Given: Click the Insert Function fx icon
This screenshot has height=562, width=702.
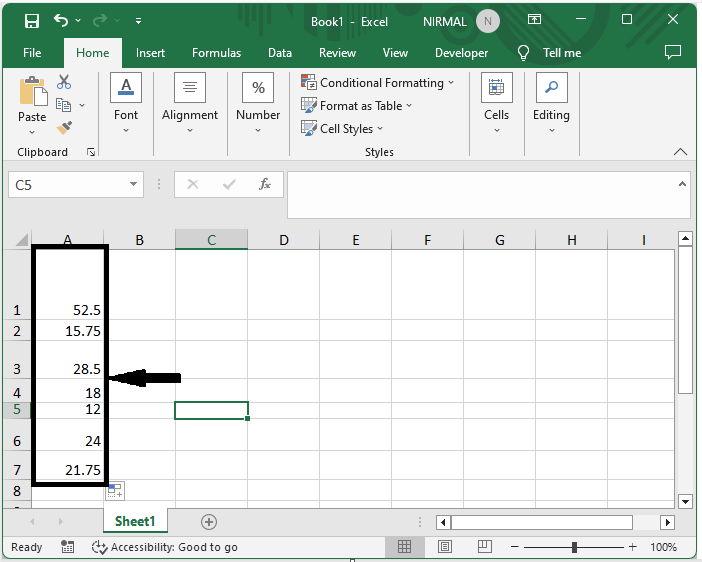Looking at the screenshot, I should [265, 184].
